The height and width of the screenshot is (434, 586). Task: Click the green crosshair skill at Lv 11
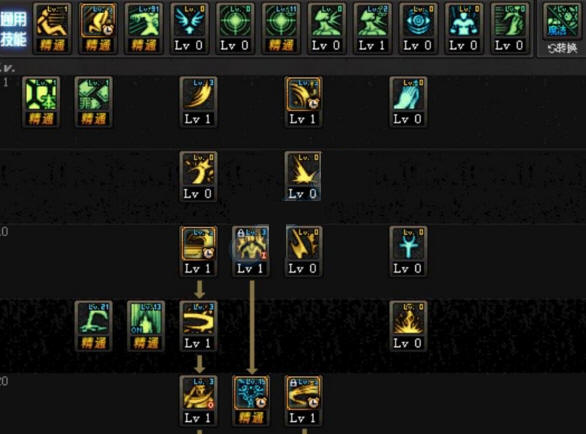(x=281, y=28)
